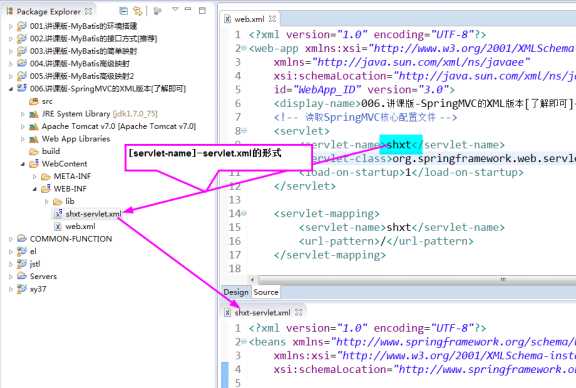This screenshot has width=576, height=388.
Task: Click the Web App Libraries icon
Action: pyautogui.click(x=34, y=139)
